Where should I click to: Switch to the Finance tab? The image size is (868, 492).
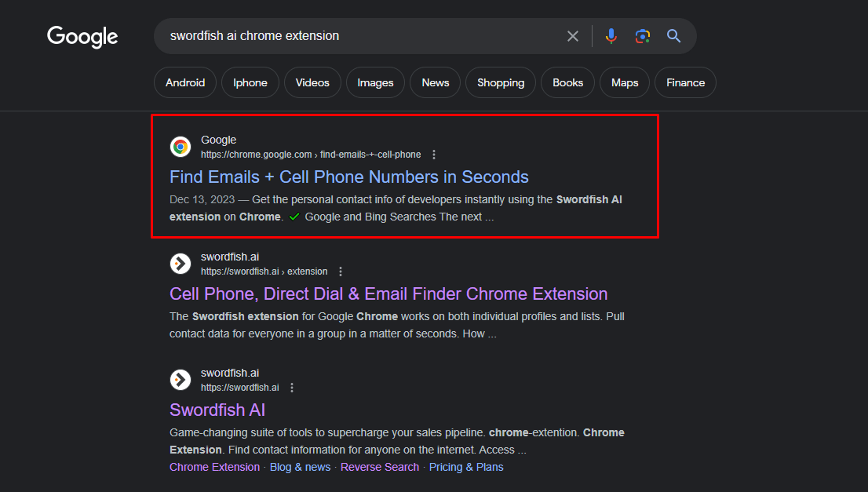coord(685,82)
